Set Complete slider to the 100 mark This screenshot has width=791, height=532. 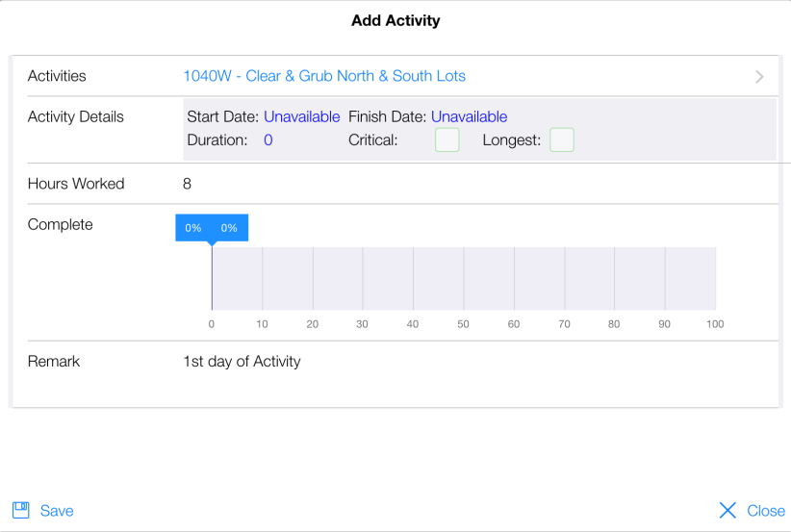tap(715, 278)
